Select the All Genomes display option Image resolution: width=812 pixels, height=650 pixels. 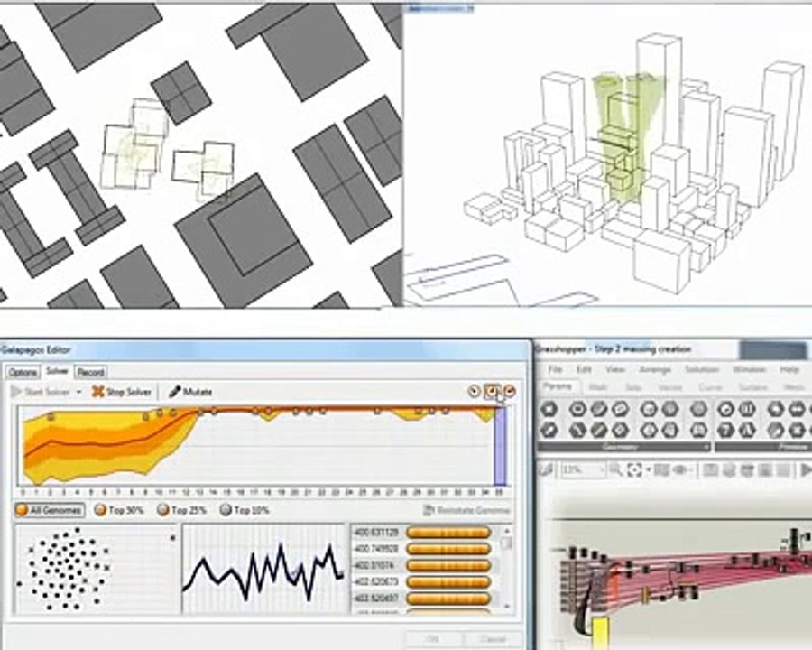[x=50, y=510]
